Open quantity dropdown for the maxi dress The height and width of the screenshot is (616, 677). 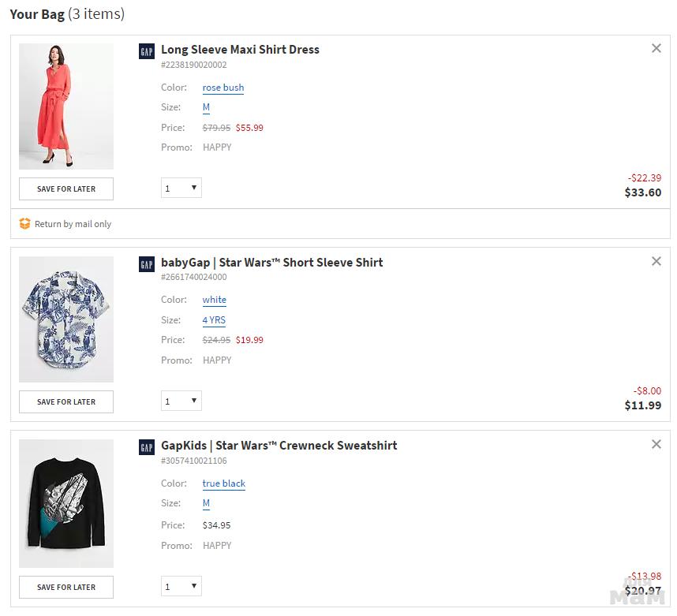pos(181,188)
